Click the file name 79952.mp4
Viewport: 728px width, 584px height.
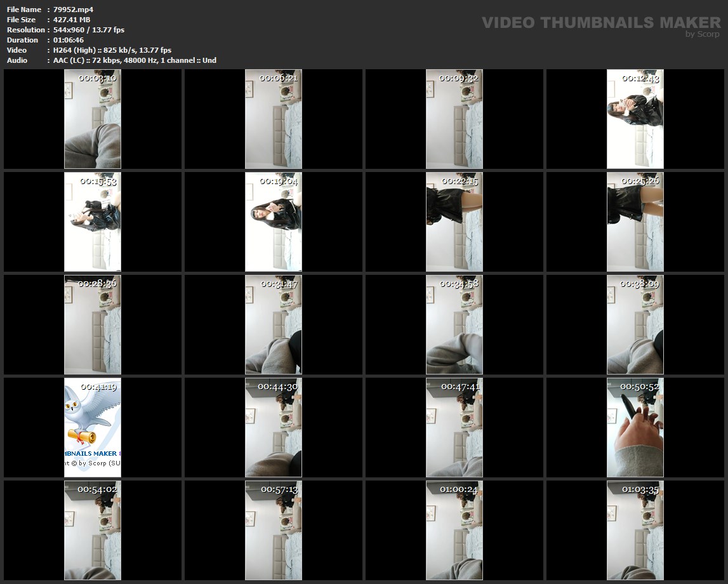[73, 10]
